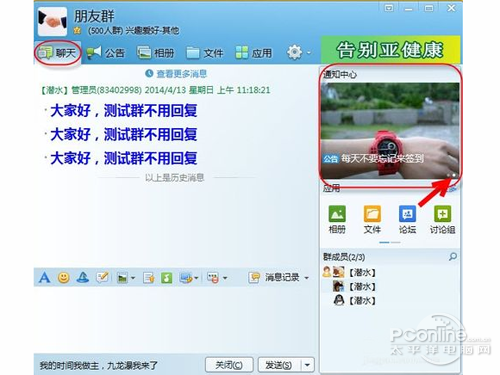
Task: Expand the message shield dropdown arrow
Action: 225,277
